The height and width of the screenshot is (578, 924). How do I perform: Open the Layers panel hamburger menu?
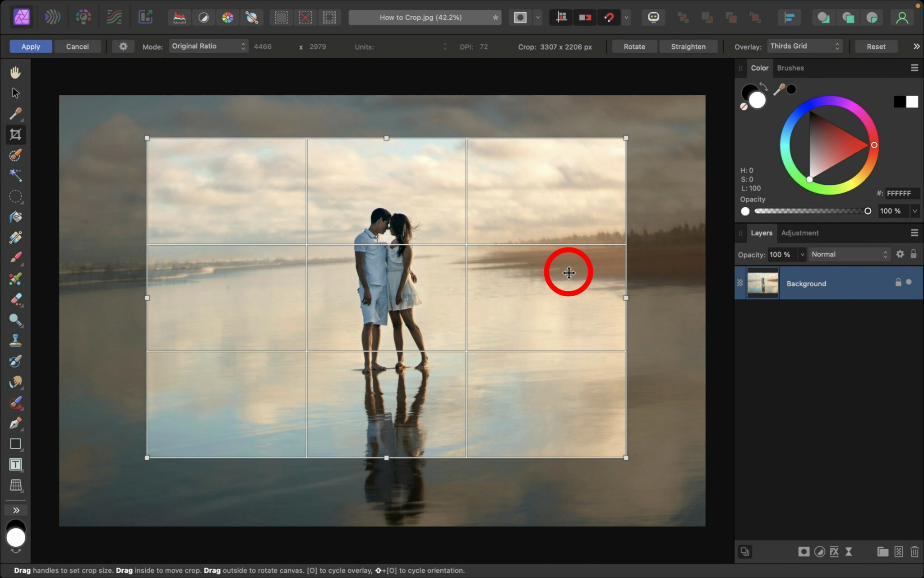pos(914,233)
